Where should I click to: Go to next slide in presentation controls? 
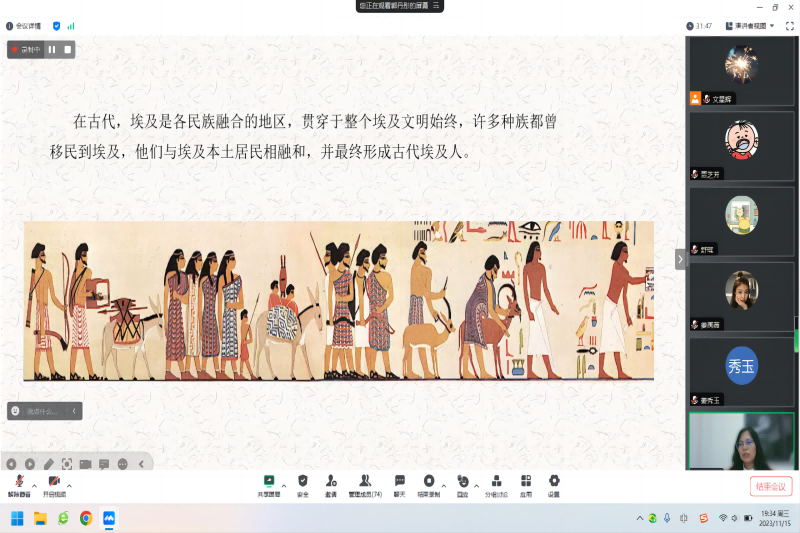click(x=30, y=464)
